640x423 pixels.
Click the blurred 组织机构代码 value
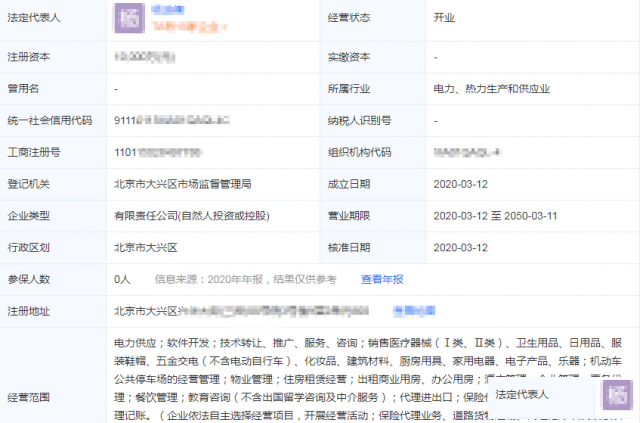coord(467,152)
